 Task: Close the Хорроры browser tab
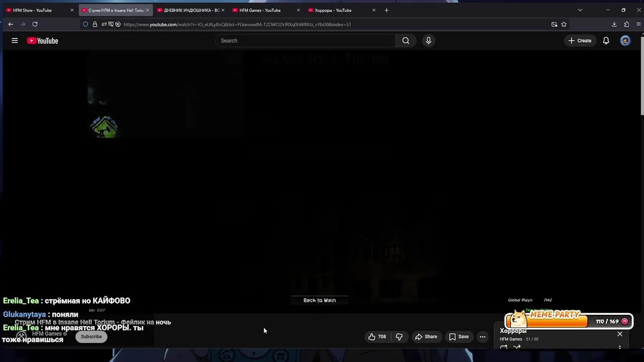coord(374,10)
